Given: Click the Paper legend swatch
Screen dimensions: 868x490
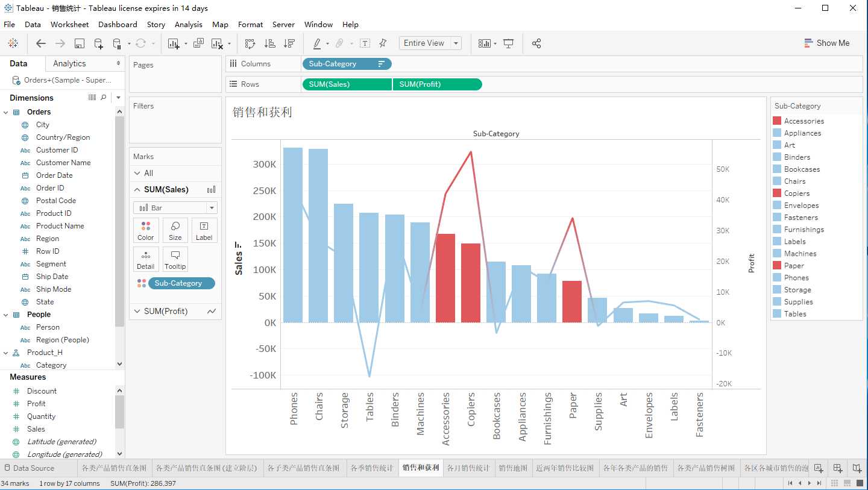Looking at the screenshot, I should click(x=777, y=266).
